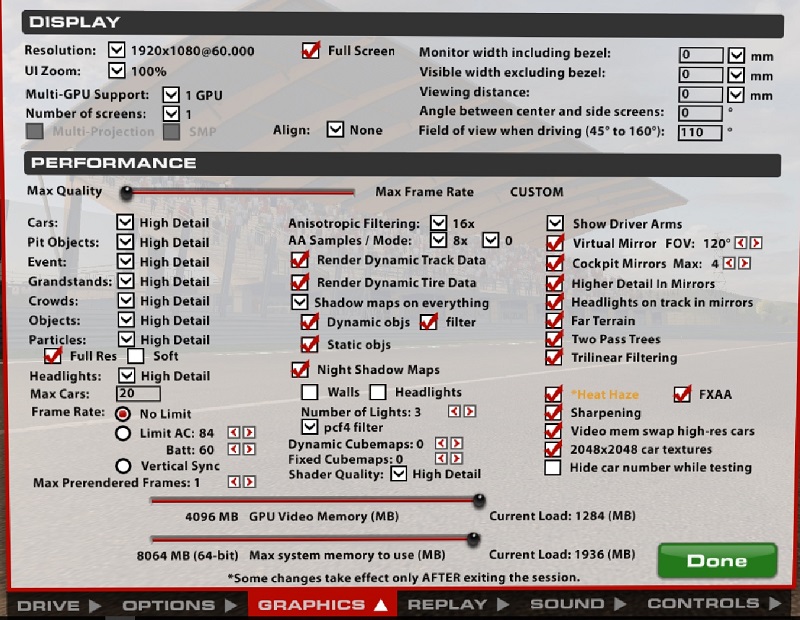
Task: Open the Align dropdown
Action: coord(335,130)
